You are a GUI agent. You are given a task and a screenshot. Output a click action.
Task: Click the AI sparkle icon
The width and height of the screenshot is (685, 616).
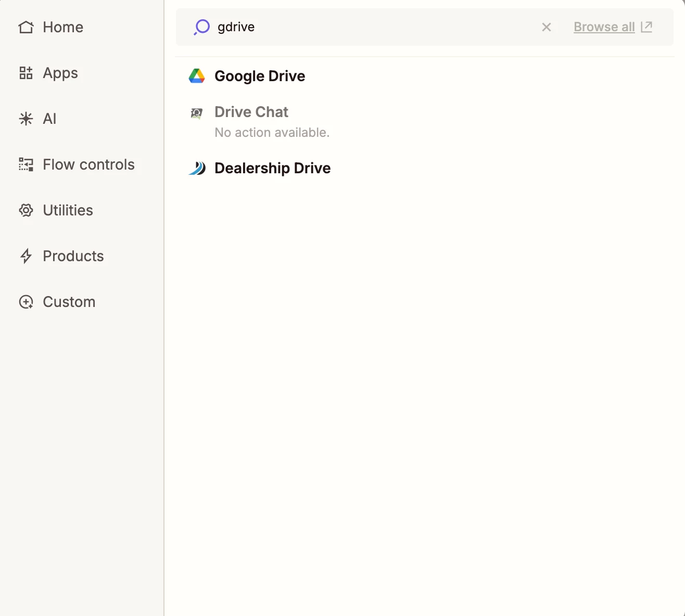coord(26,119)
